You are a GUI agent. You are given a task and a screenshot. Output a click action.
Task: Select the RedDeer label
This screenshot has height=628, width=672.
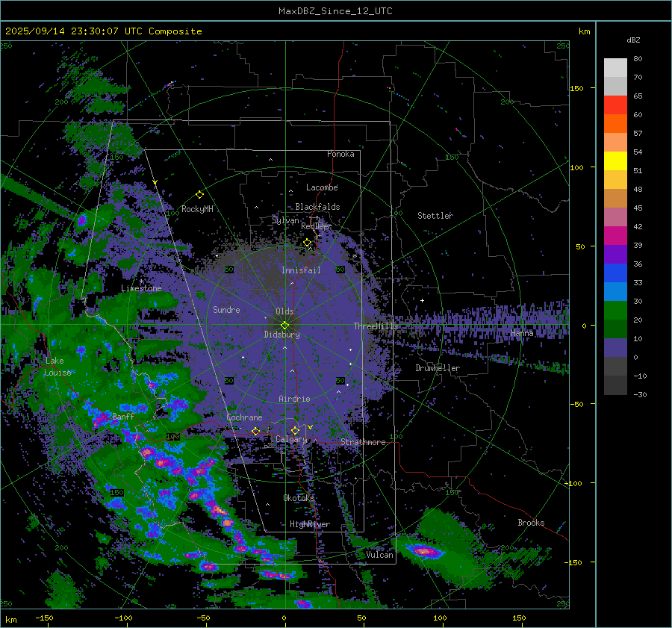[x=317, y=226]
